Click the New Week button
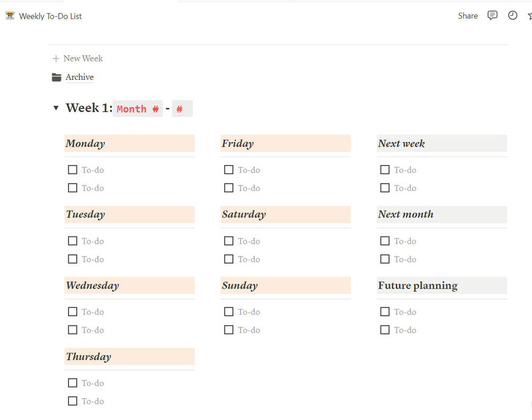The image size is (532, 420). coord(83,59)
